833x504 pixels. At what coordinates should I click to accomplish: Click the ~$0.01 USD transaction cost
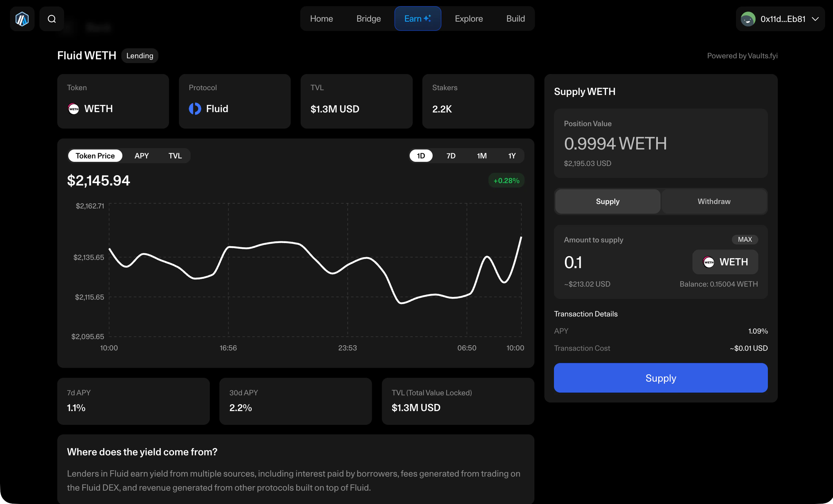coord(749,348)
